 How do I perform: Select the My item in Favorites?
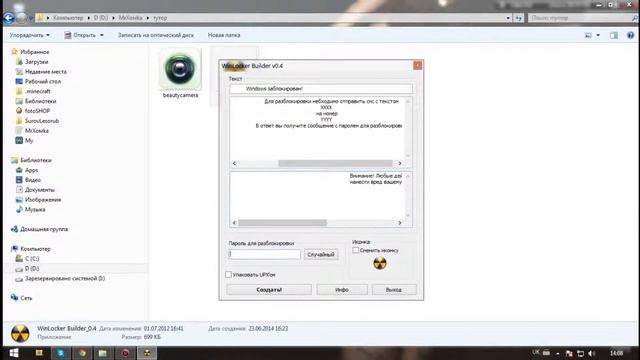coord(29,140)
